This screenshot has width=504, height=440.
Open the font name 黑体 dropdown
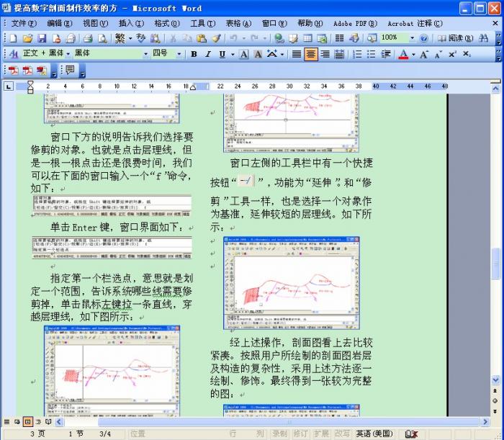click(x=145, y=54)
